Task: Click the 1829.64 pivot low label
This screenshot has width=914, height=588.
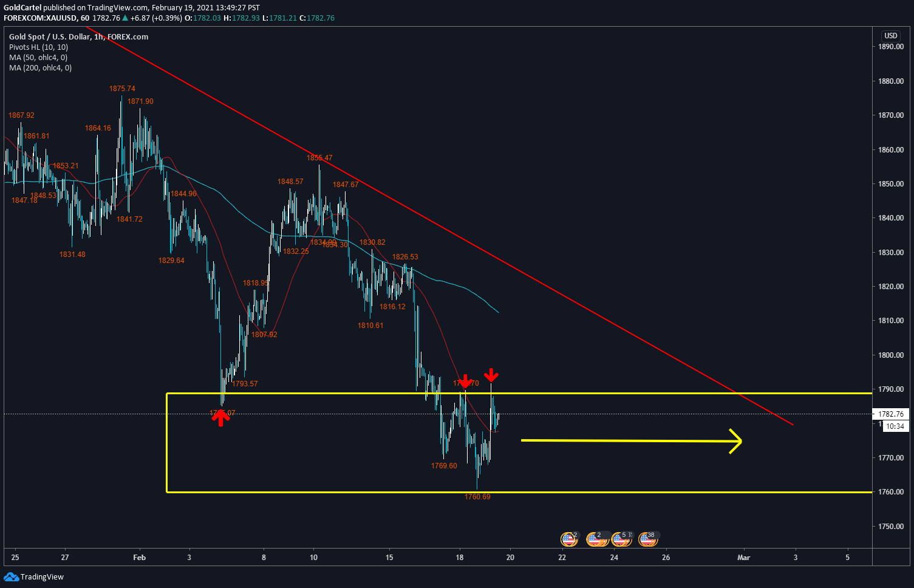Action: pyautogui.click(x=171, y=261)
